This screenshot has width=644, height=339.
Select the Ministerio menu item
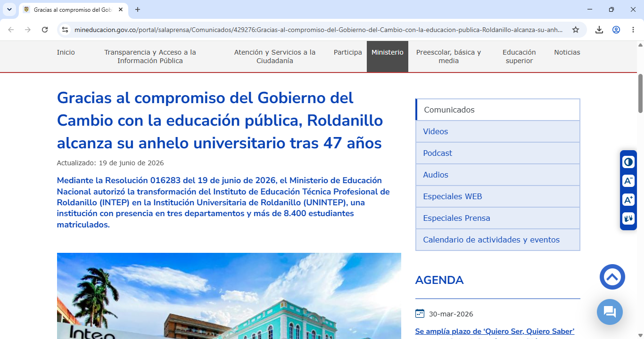click(x=388, y=56)
